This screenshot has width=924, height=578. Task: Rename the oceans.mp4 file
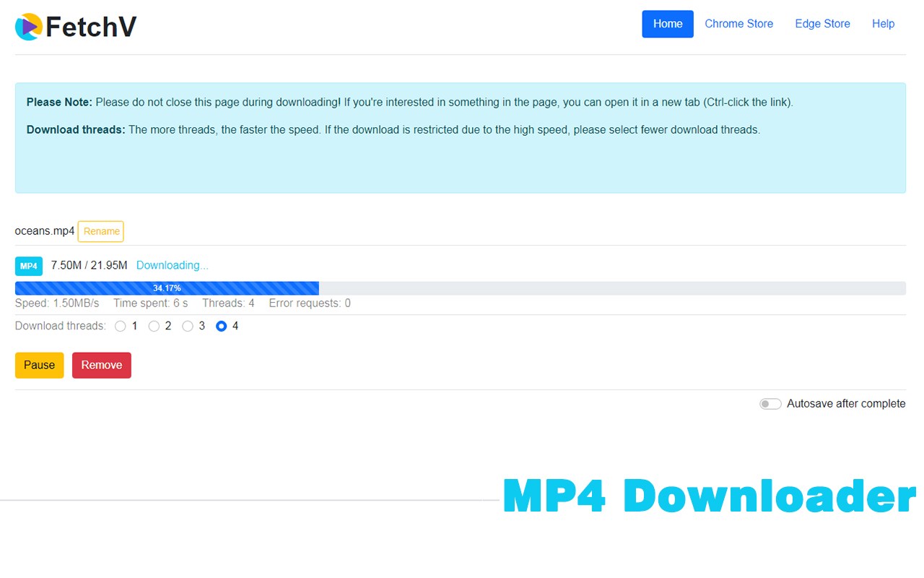point(100,231)
